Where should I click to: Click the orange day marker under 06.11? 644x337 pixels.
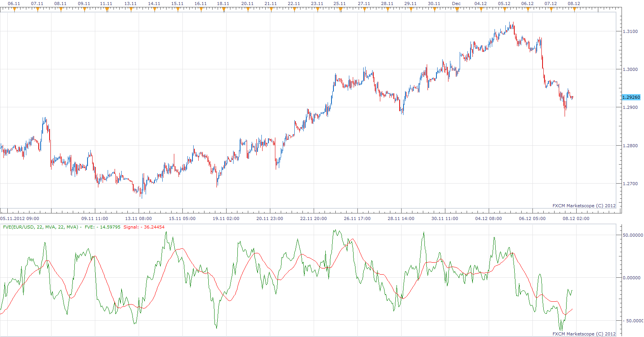pyautogui.click(x=14, y=9)
